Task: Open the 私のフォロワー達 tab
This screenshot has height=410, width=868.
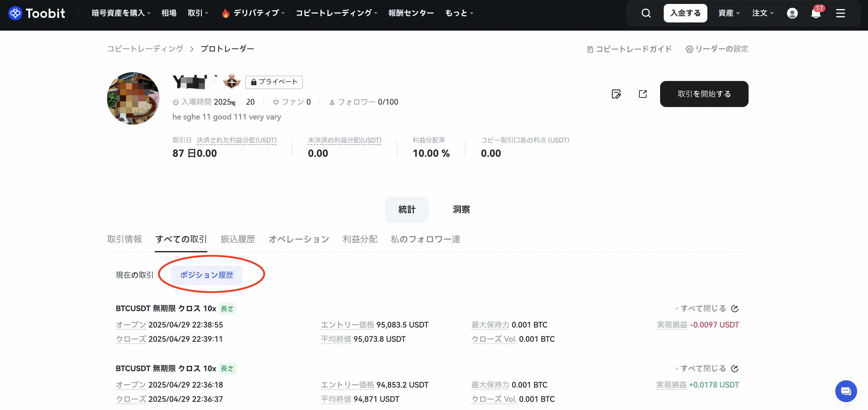Action: tap(425, 239)
